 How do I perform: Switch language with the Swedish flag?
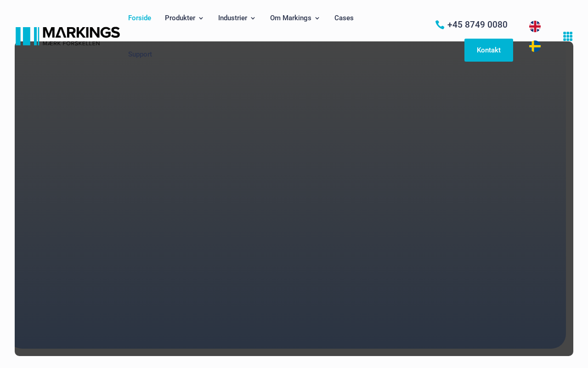coord(535,46)
